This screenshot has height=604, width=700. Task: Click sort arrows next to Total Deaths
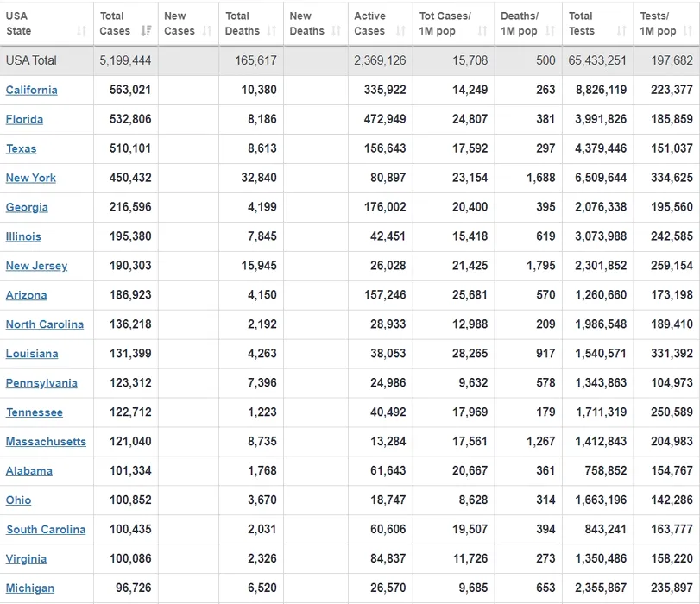(272, 31)
